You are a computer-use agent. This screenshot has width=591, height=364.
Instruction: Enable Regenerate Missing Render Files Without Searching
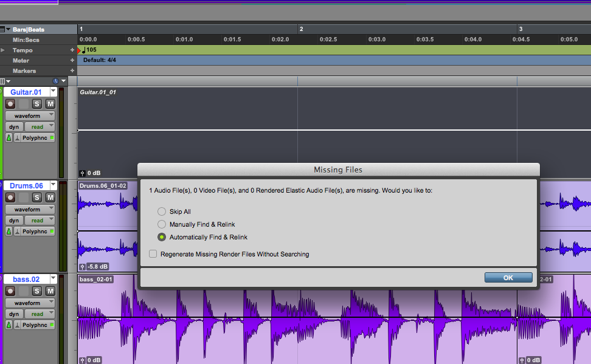click(x=153, y=254)
